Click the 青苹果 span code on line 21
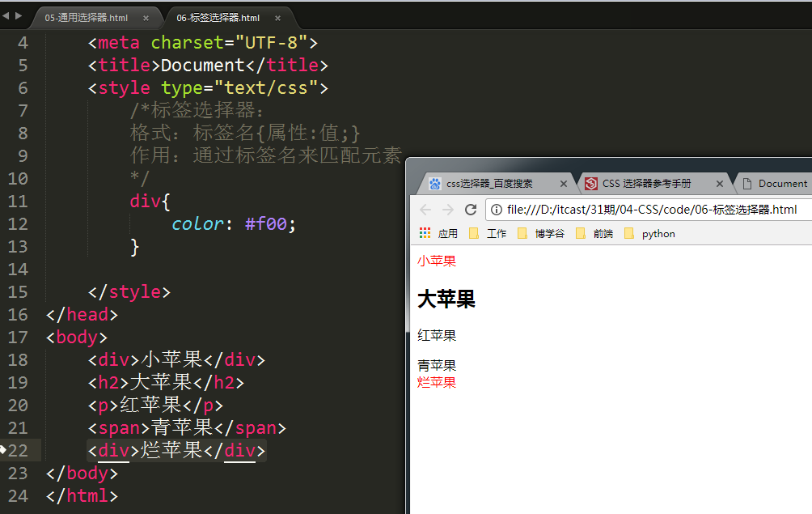 [187, 428]
